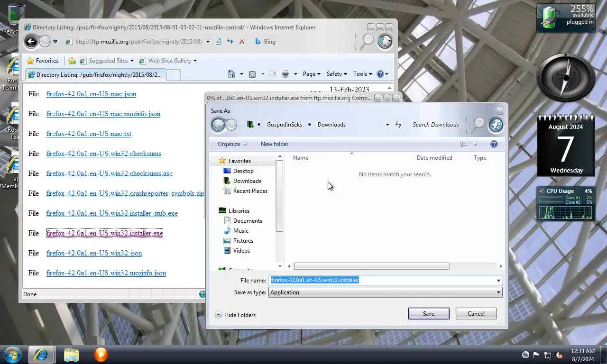The width and height of the screenshot is (607, 364).
Task: Click the IE Home icon
Action: [231, 74]
